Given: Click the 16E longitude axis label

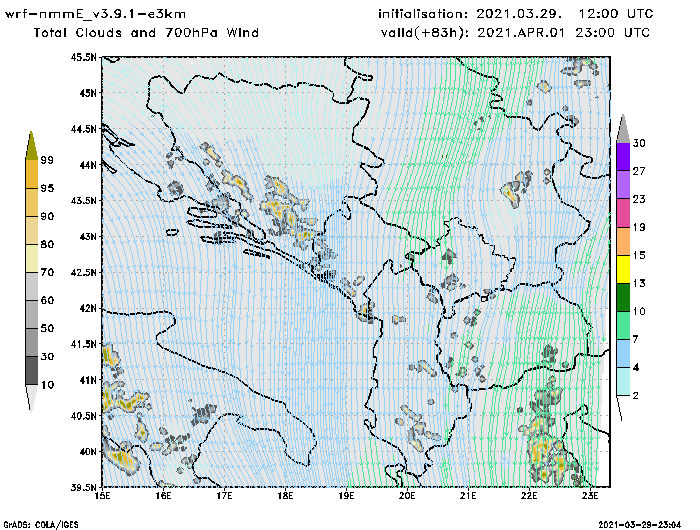Looking at the screenshot, I should [163, 496].
